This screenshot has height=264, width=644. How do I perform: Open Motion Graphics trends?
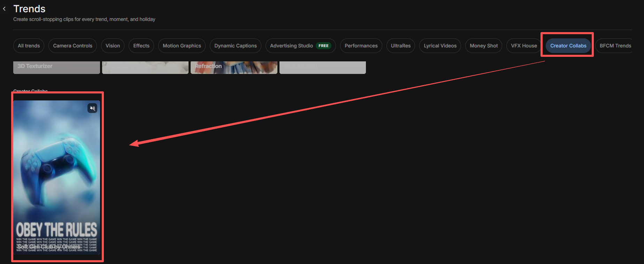click(x=182, y=46)
